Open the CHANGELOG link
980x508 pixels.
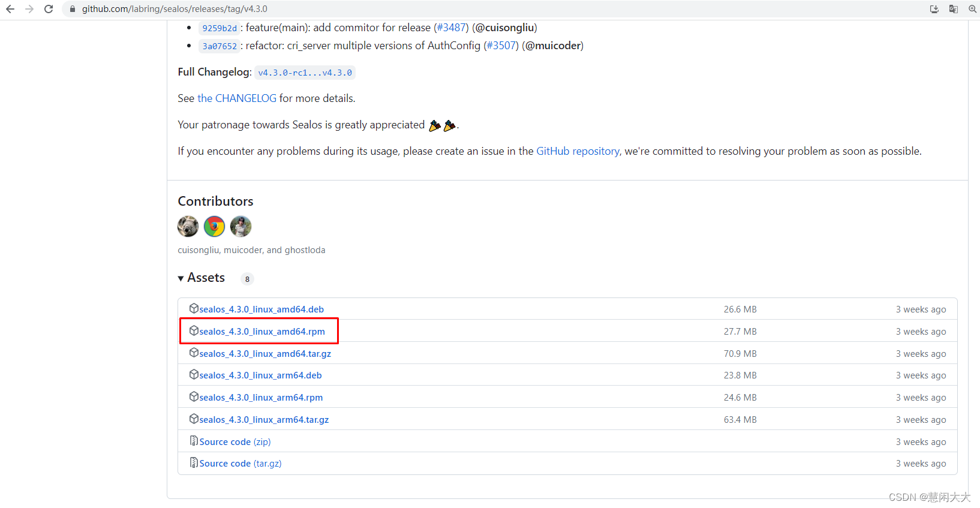(x=237, y=98)
